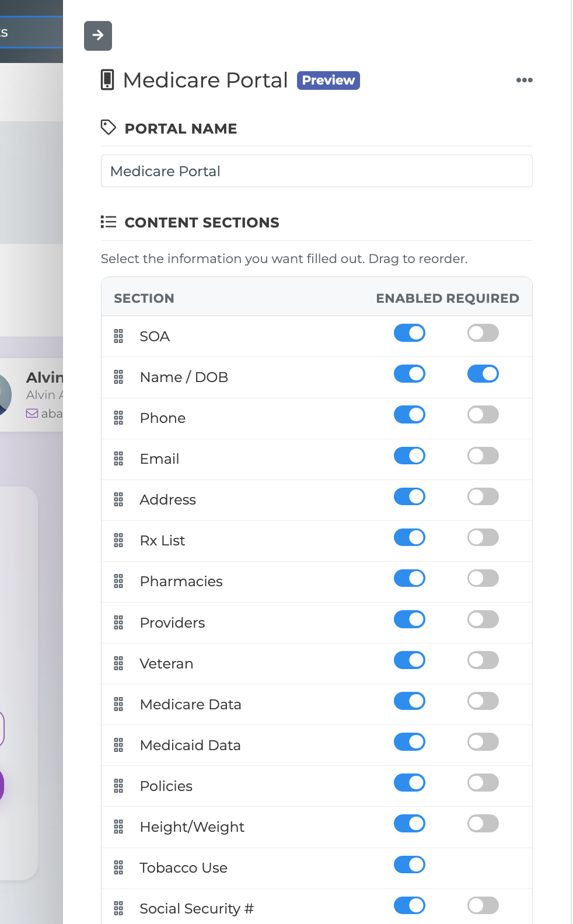Turn off the Providers section toggle
This screenshot has height=924, width=573.
tap(410, 619)
